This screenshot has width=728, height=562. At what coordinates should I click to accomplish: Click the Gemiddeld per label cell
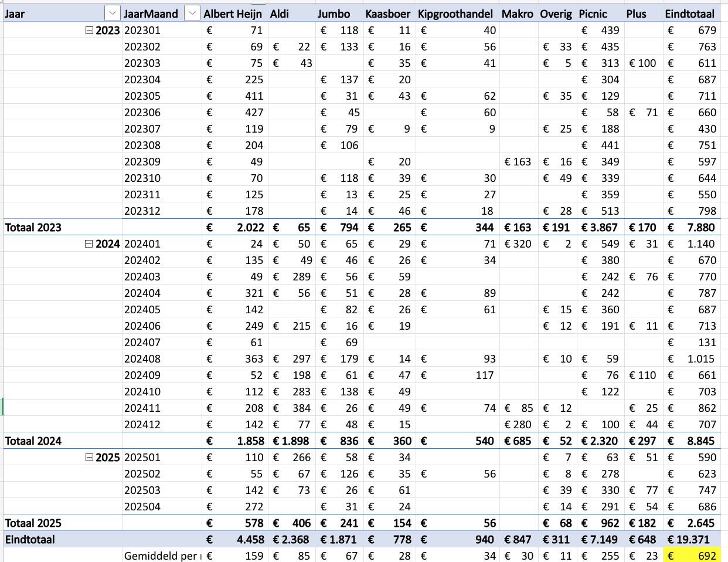click(x=161, y=556)
